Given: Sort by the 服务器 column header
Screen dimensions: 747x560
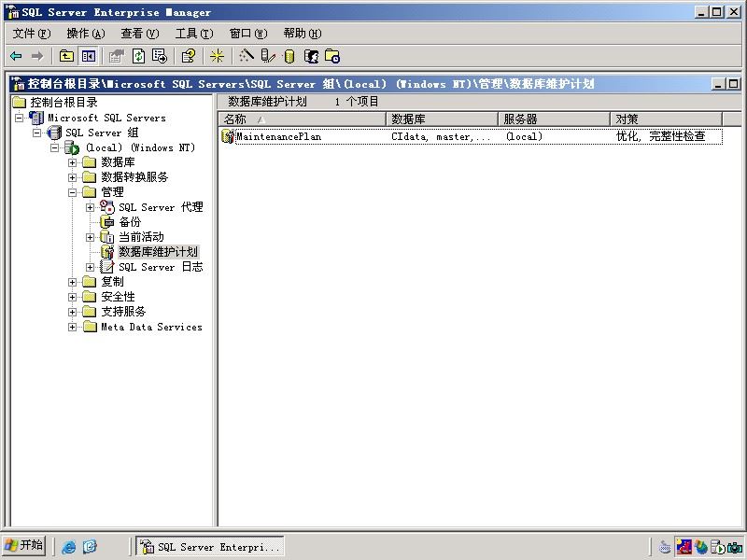Looking at the screenshot, I should [554, 119].
